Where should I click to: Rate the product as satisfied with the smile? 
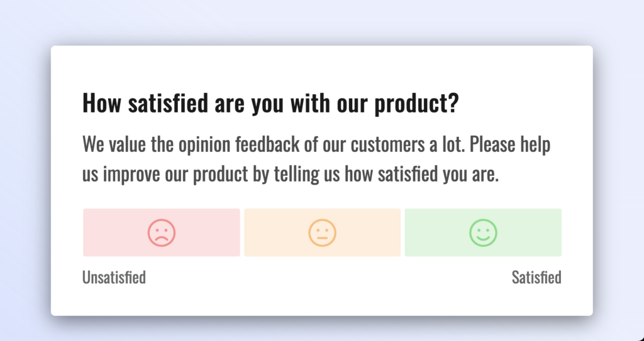(484, 232)
